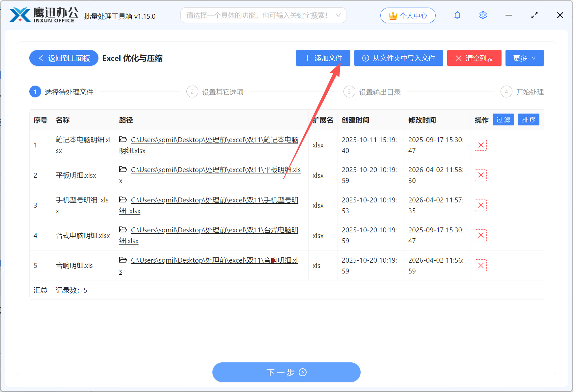This screenshot has width=573, height=392.
Task: Delete 笔记本电脑明细.xlsx using its red X icon
Action: point(480,145)
